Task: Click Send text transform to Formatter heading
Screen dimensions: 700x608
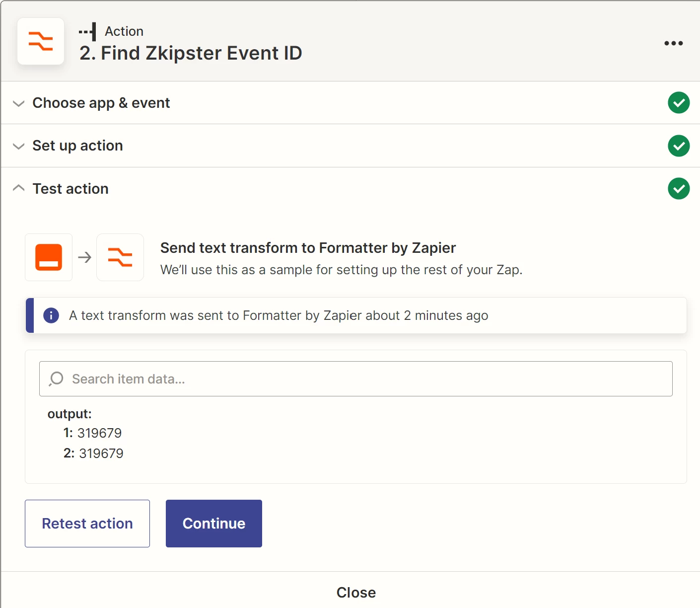Action: click(308, 248)
